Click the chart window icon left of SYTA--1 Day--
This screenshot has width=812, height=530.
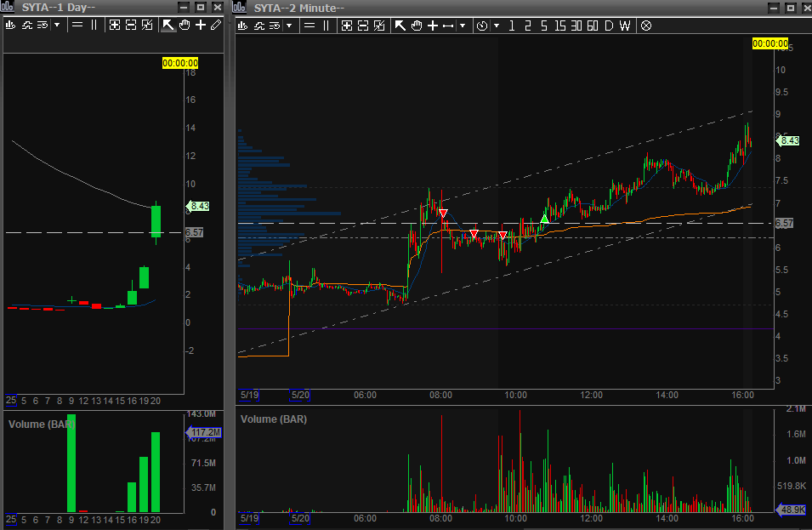click(7, 7)
